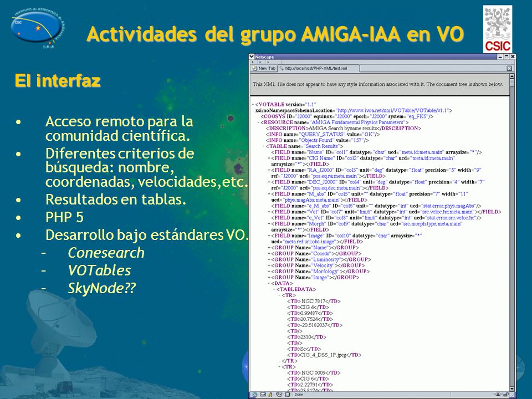Click the scrollbar up arrow in Netscape
The image size is (532, 399).
coord(512,76)
